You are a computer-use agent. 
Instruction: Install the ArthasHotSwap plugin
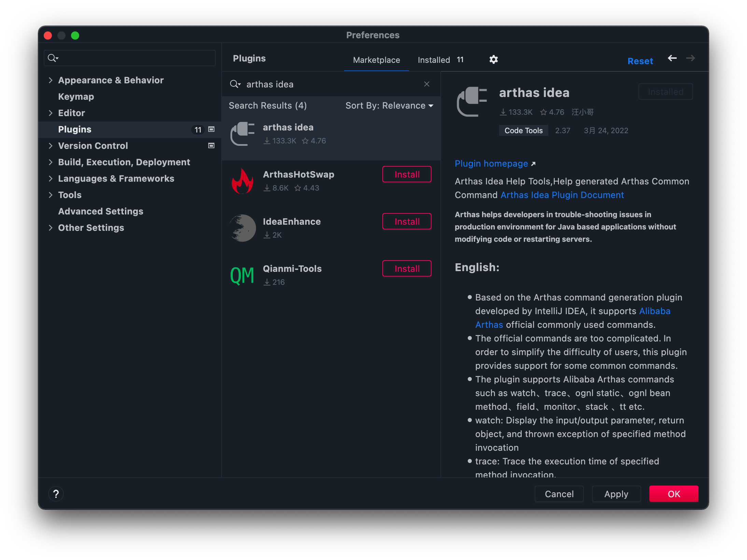[x=407, y=174]
